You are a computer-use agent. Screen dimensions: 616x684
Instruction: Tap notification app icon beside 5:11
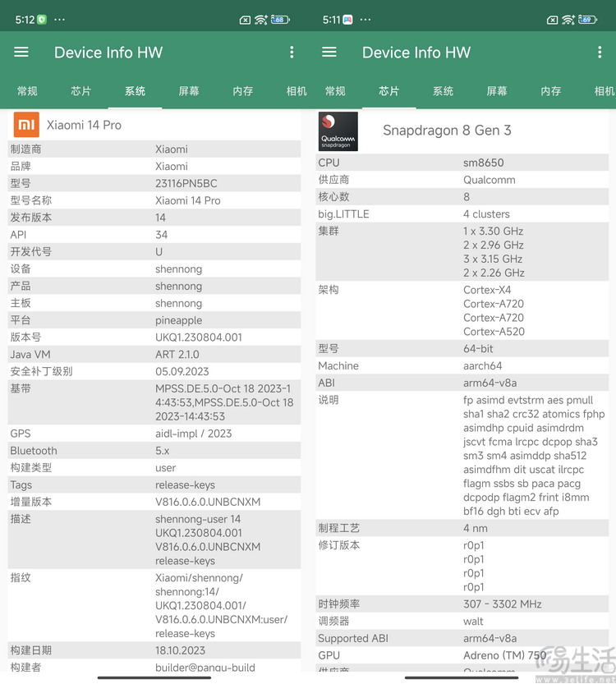(347, 20)
